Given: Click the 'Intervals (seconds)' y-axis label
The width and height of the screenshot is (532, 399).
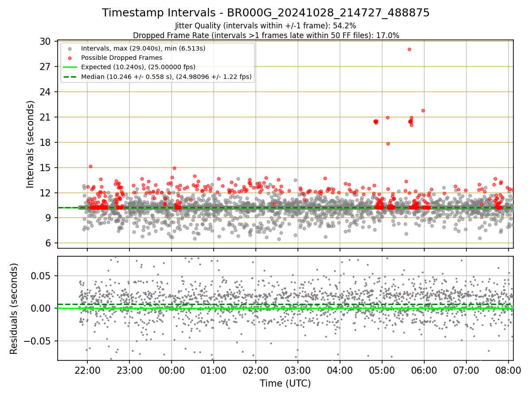Looking at the screenshot, I should [31, 144].
